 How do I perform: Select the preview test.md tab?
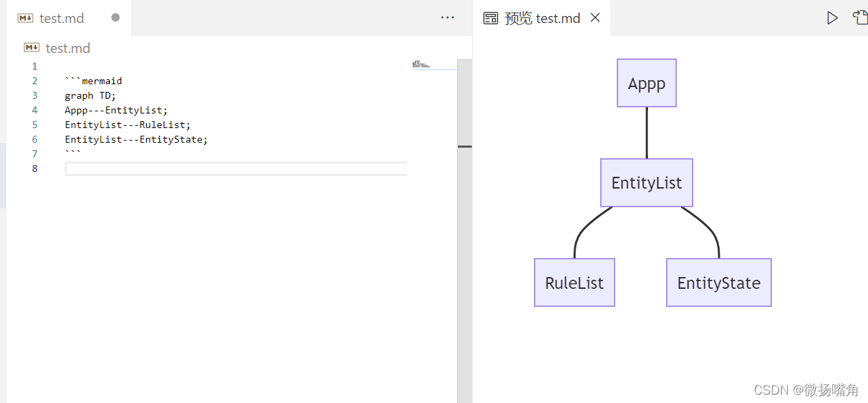[x=542, y=18]
